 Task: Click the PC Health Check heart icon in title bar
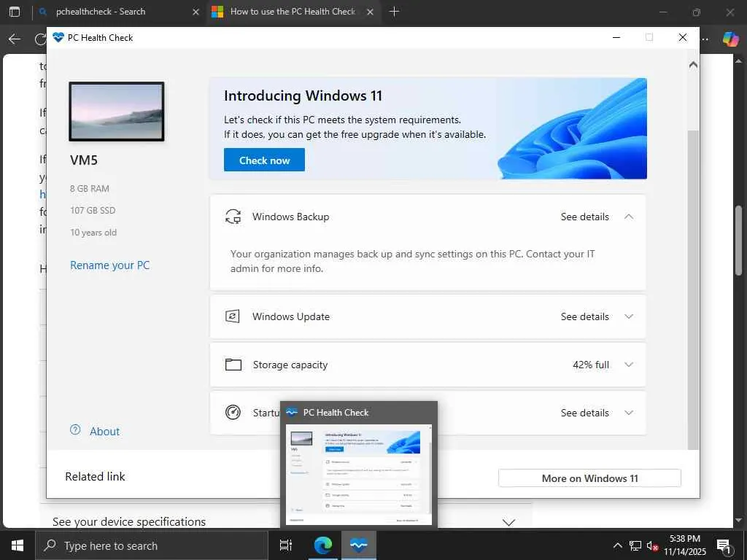58,37
